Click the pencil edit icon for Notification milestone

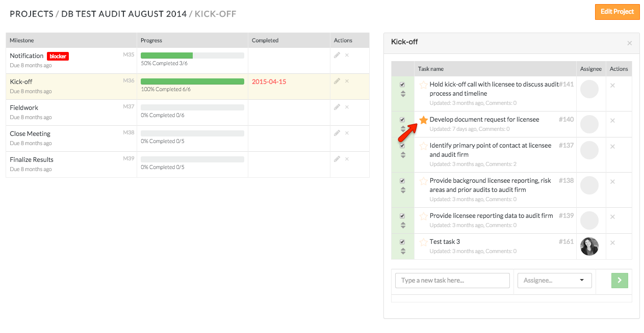337,55
